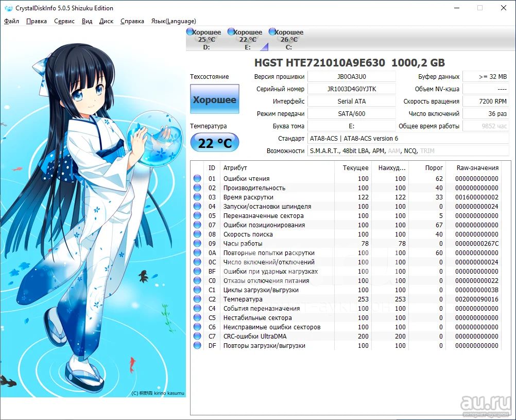This screenshot has width=516, height=420.
Task: Open the Сервис menu
Action: (x=64, y=21)
